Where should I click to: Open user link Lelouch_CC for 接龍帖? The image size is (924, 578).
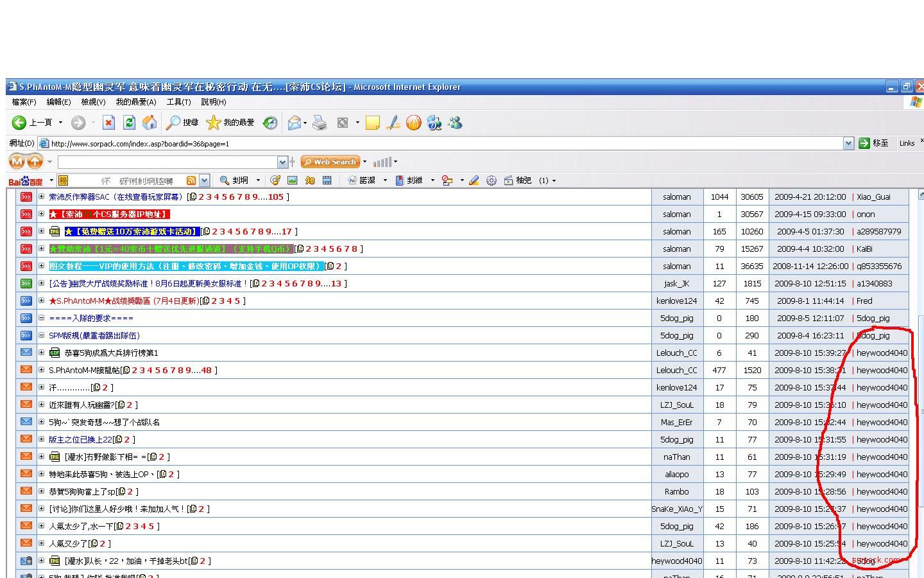676,371
